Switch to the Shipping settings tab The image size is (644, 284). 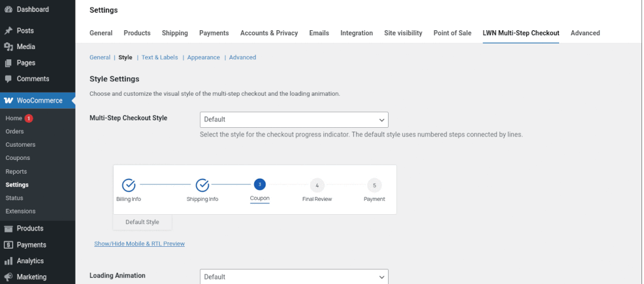click(175, 33)
